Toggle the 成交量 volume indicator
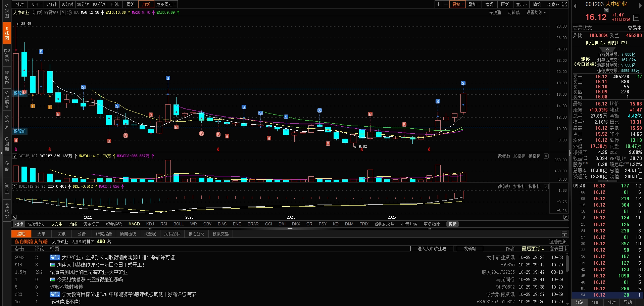This screenshot has height=306, width=644. coord(56,224)
